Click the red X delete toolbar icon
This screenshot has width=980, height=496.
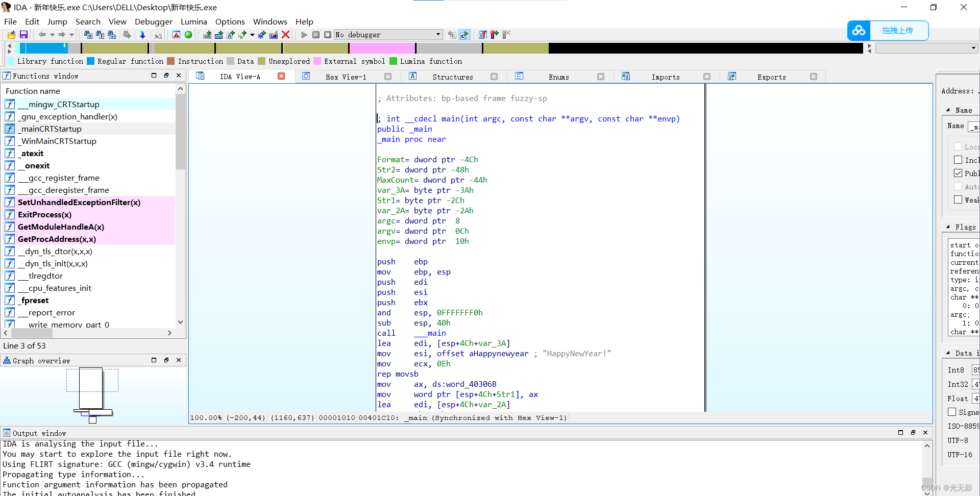[x=286, y=35]
